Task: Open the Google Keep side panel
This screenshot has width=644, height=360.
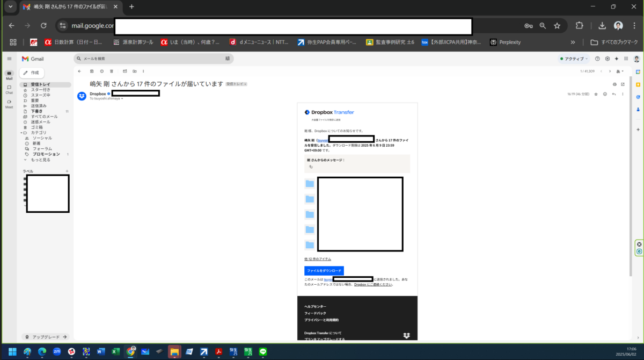Action: click(638, 84)
